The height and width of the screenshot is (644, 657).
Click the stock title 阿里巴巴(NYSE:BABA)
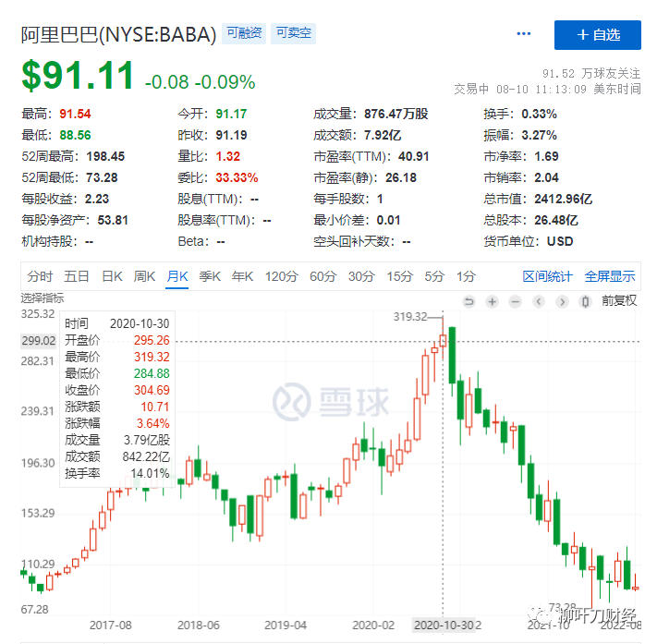tap(118, 35)
